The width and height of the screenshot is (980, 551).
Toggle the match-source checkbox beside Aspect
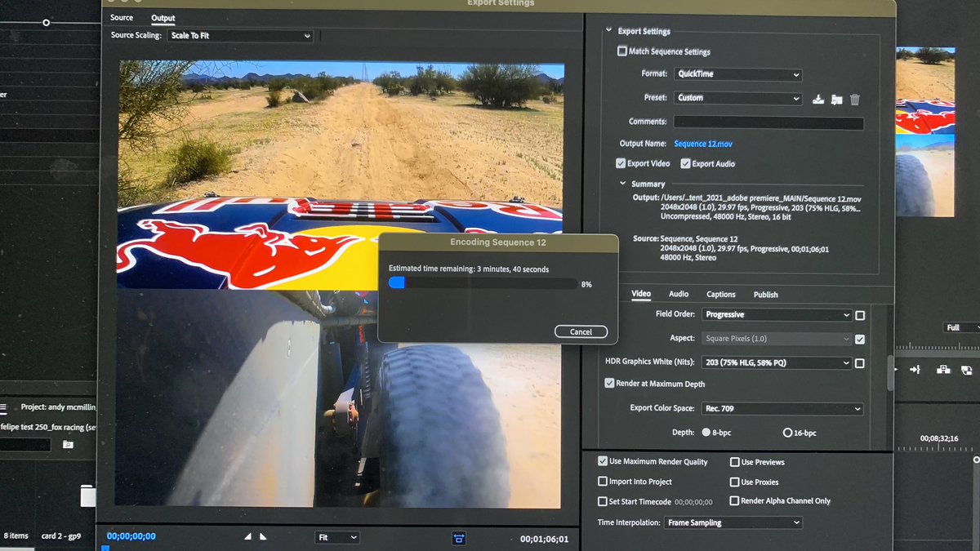pos(860,339)
